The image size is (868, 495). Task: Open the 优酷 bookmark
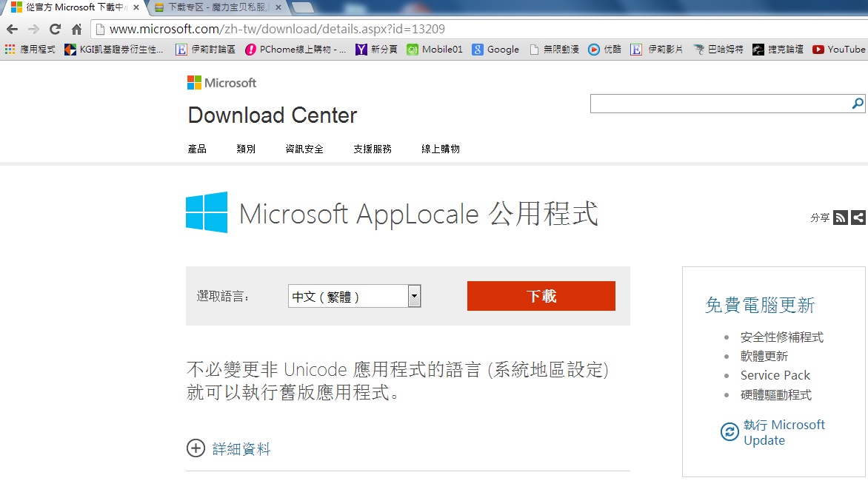604,50
